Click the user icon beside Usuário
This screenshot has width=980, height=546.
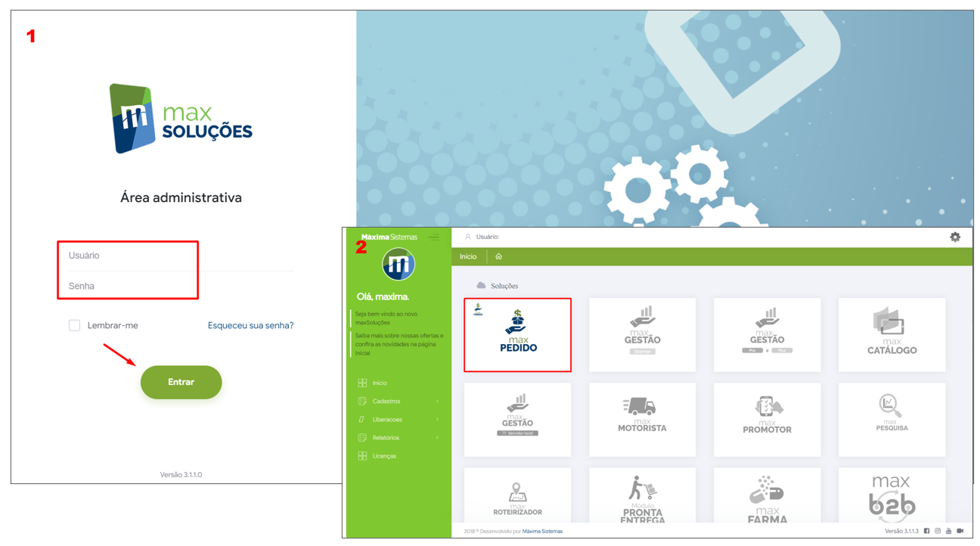(467, 237)
